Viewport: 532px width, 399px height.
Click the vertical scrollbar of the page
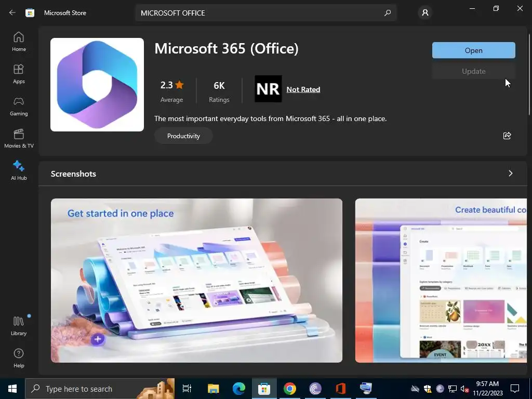pos(529,75)
